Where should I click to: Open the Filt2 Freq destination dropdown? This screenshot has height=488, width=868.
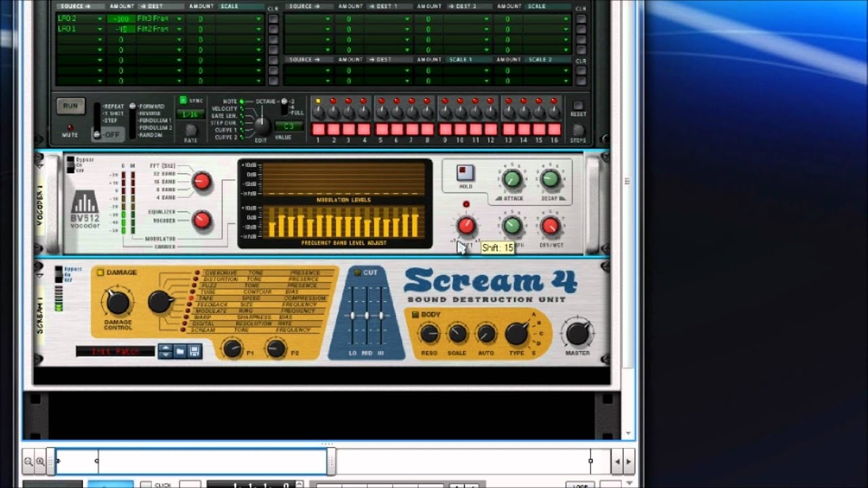tap(159, 29)
